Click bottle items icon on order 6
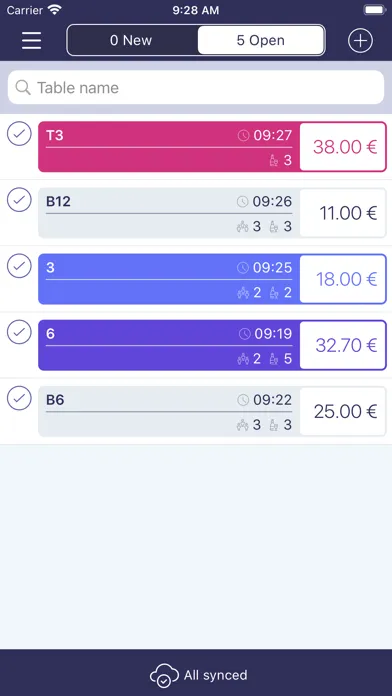The image size is (392, 696). pyautogui.click(x=274, y=359)
